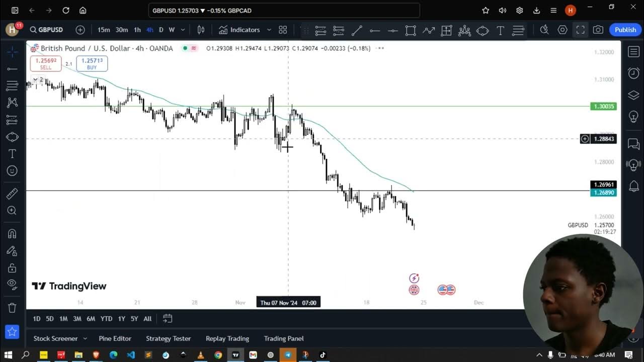Open Chrome from the Windows taskbar
Screen dimensions: 644x362
click(x=218, y=355)
